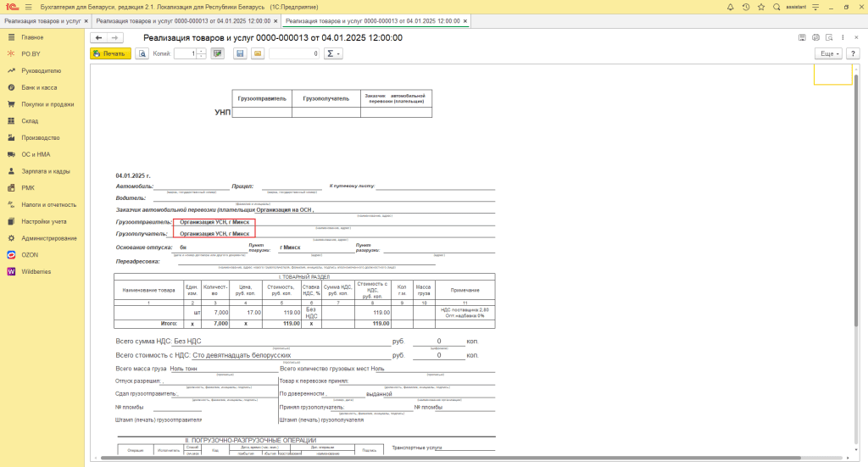Open help with the ? button
Viewport: 868px width, 467px height.
[x=853, y=53]
